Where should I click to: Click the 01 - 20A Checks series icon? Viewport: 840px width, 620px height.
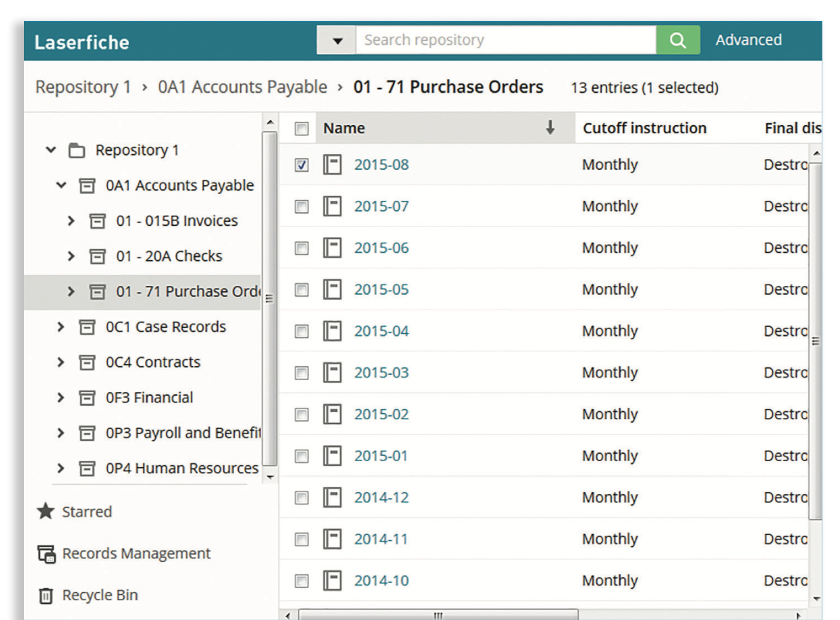[98, 256]
